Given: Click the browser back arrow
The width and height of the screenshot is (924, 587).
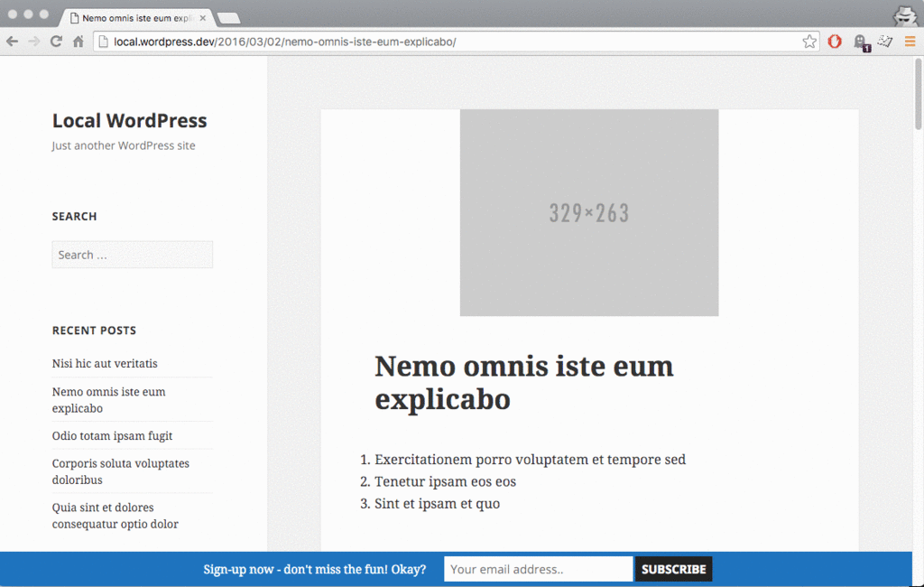Looking at the screenshot, I should tap(12, 42).
